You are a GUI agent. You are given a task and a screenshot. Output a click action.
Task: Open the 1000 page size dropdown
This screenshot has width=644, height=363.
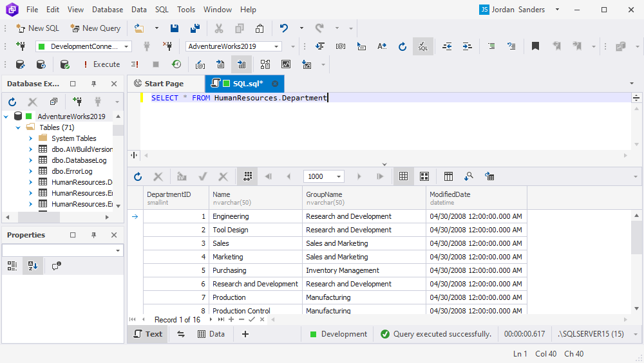[x=339, y=176]
